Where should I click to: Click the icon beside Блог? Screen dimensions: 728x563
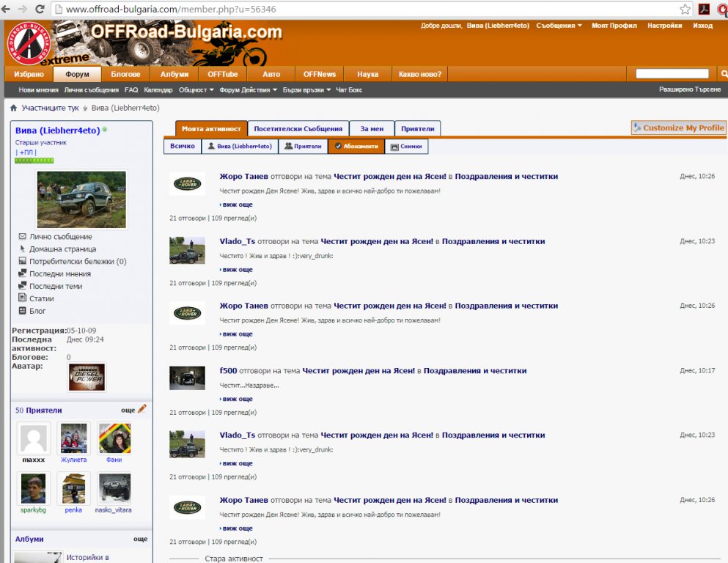(22, 311)
